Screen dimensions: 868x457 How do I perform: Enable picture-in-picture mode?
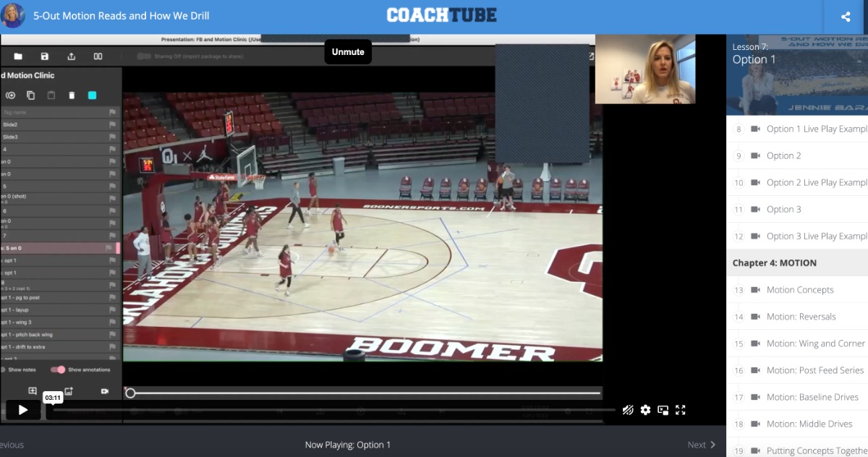663,410
